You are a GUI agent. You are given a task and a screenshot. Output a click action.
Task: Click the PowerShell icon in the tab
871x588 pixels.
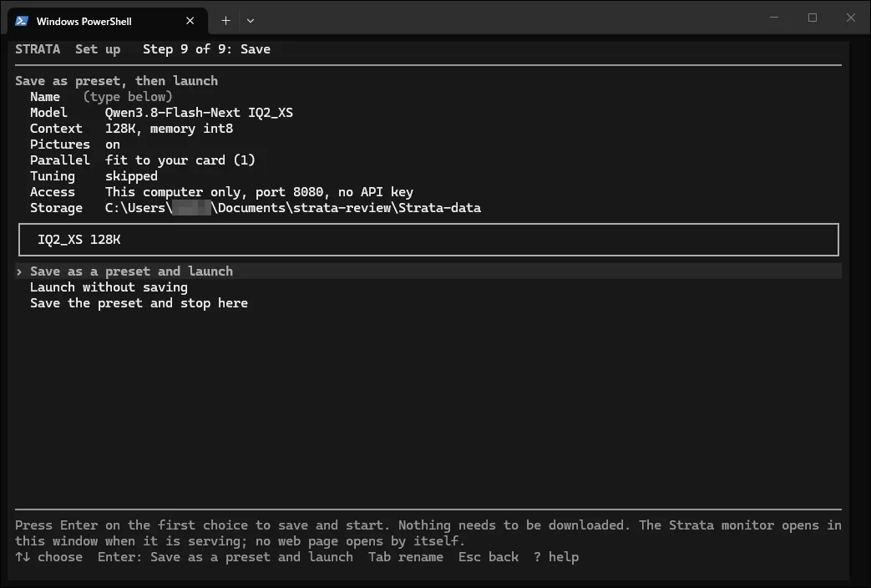tap(22, 21)
